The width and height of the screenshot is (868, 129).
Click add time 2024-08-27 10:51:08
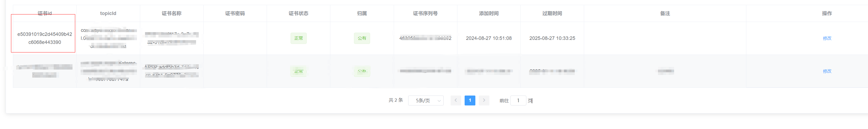pyautogui.click(x=489, y=38)
